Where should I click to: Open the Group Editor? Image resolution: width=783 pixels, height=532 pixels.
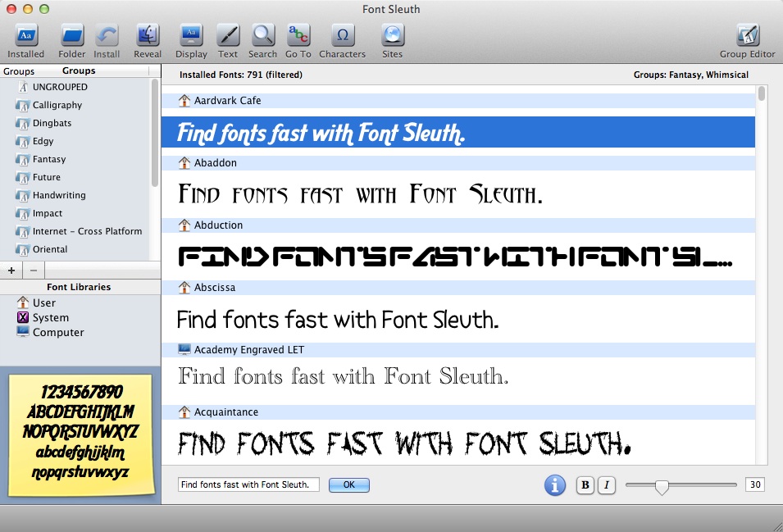[747, 37]
